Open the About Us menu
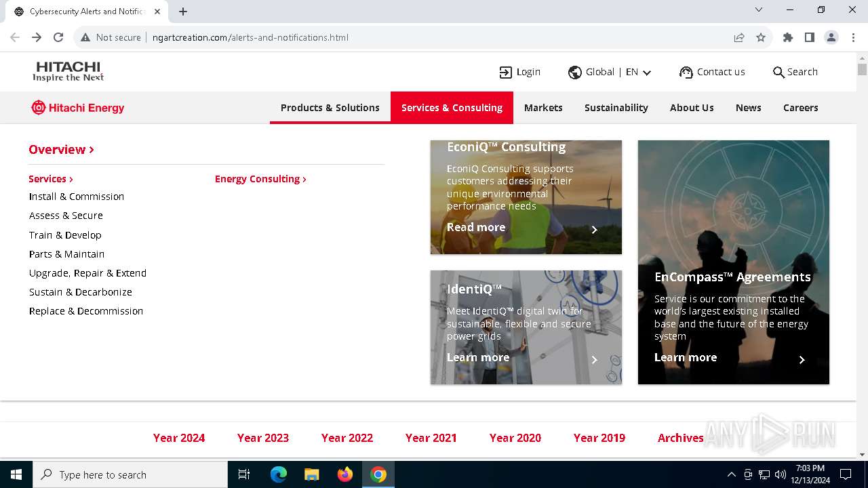The height and width of the screenshot is (488, 868). click(x=692, y=108)
